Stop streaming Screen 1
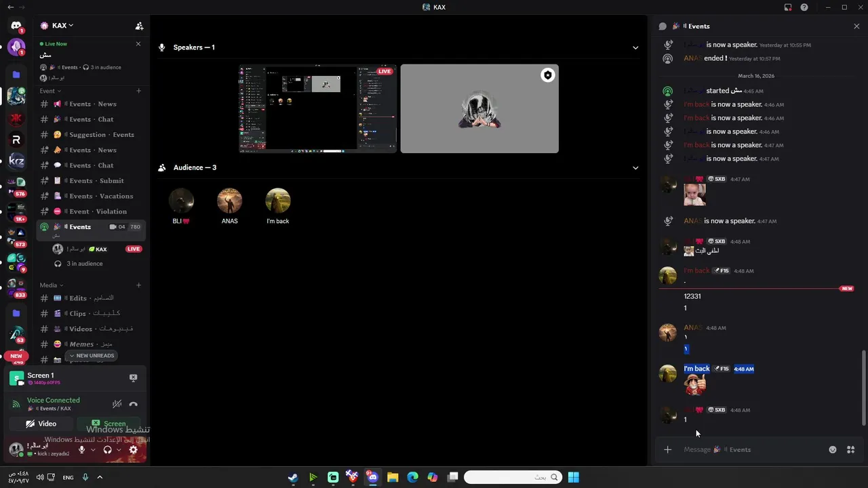The height and width of the screenshot is (488, 868). (133, 378)
